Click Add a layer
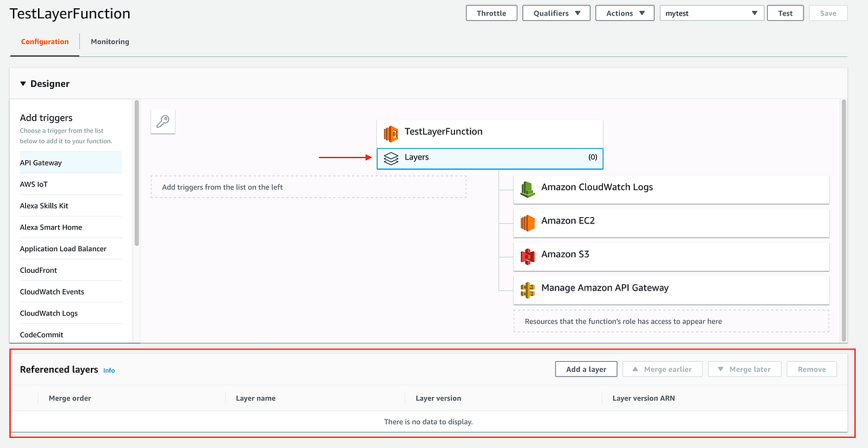 (x=585, y=369)
